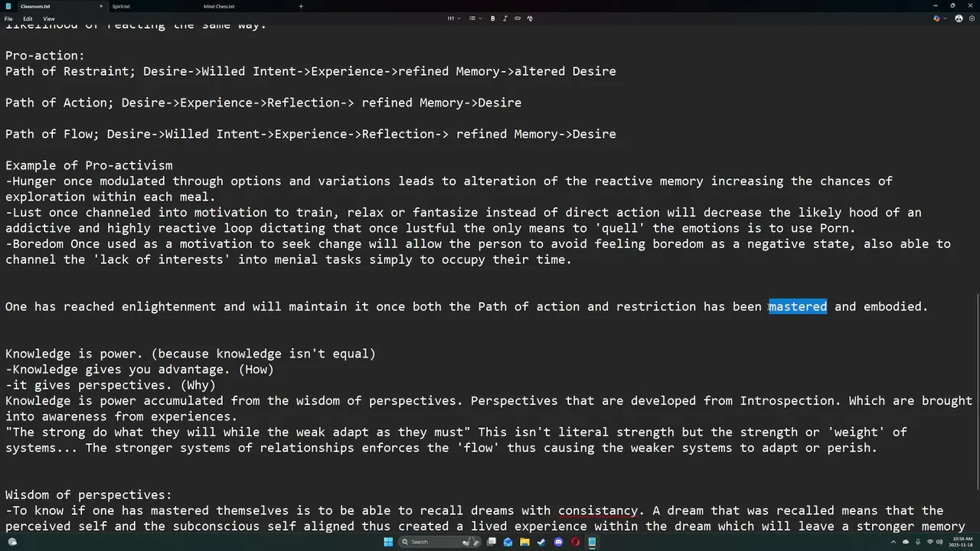
Task: Open the Edit menu
Action: (x=28, y=18)
